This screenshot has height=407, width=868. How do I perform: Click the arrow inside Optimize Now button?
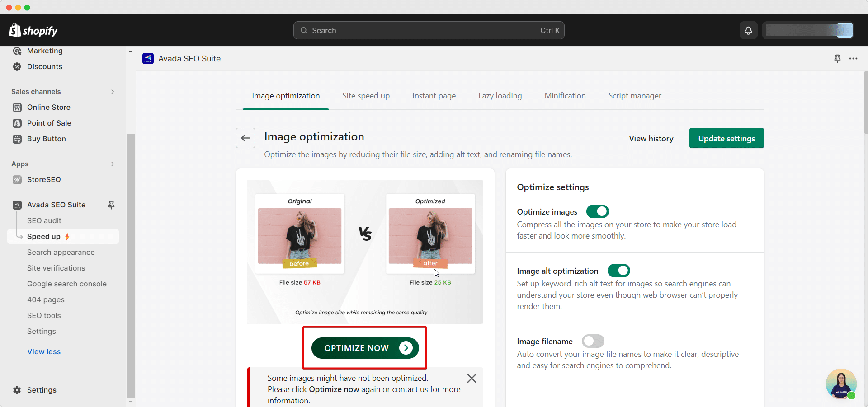click(406, 348)
